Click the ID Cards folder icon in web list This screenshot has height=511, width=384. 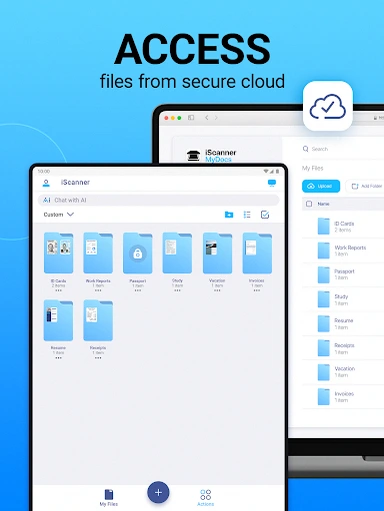click(x=323, y=226)
